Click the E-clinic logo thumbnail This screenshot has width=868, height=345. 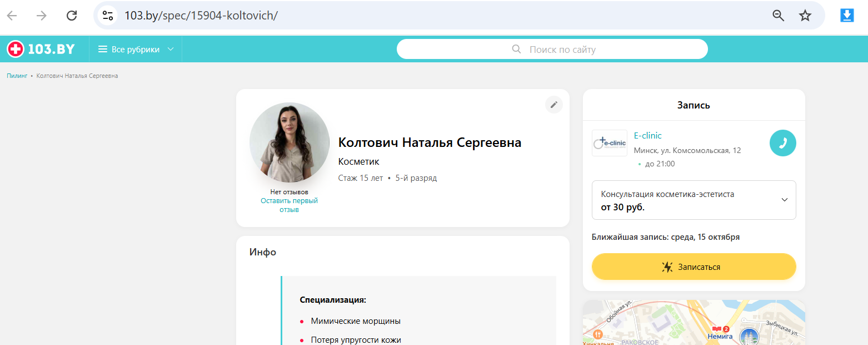point(610,143)
